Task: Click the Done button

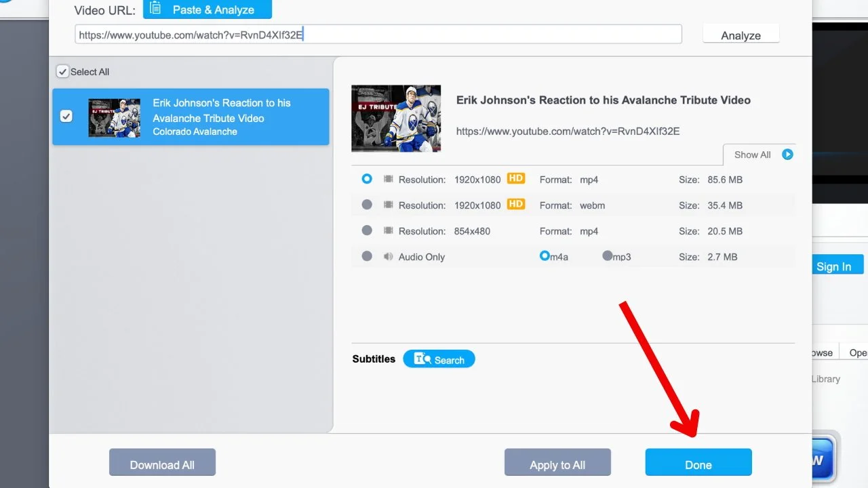Action: (x=698, y=464)
